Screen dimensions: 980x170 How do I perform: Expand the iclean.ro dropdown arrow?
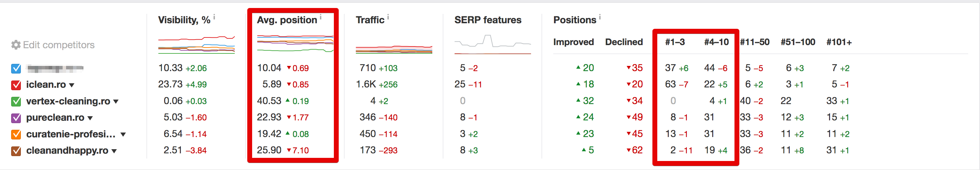(x=72, y=85)
